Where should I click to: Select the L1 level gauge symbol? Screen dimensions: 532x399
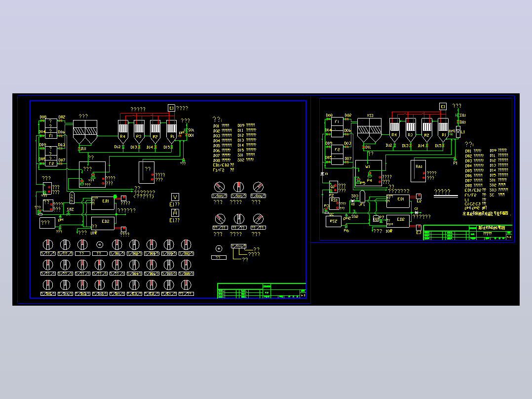coord(458,132)
